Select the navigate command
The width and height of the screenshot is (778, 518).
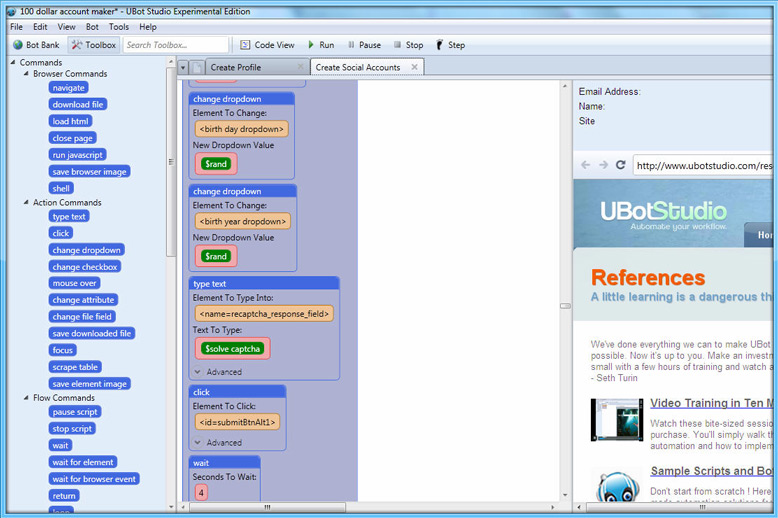pos(68,88)
